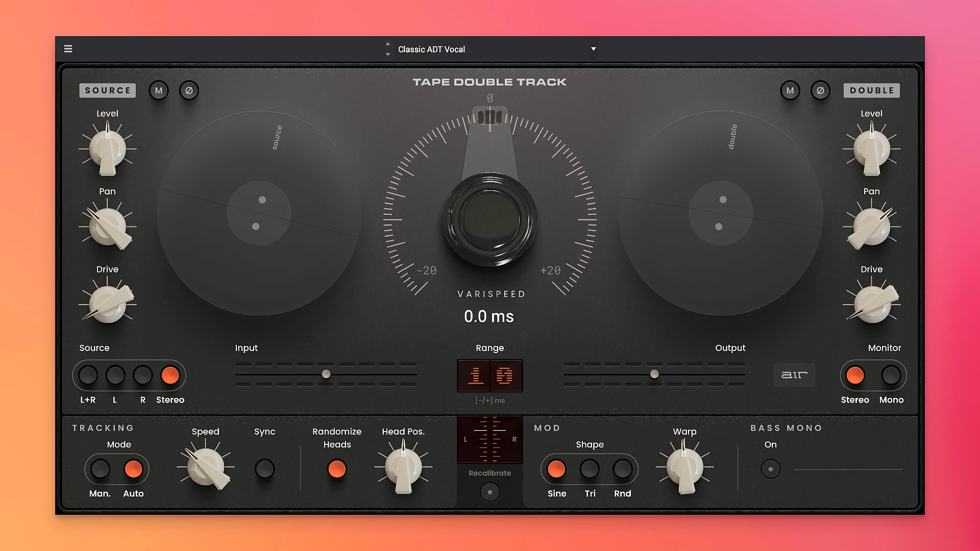Mute the Double channel with the M button

point(790,90)
